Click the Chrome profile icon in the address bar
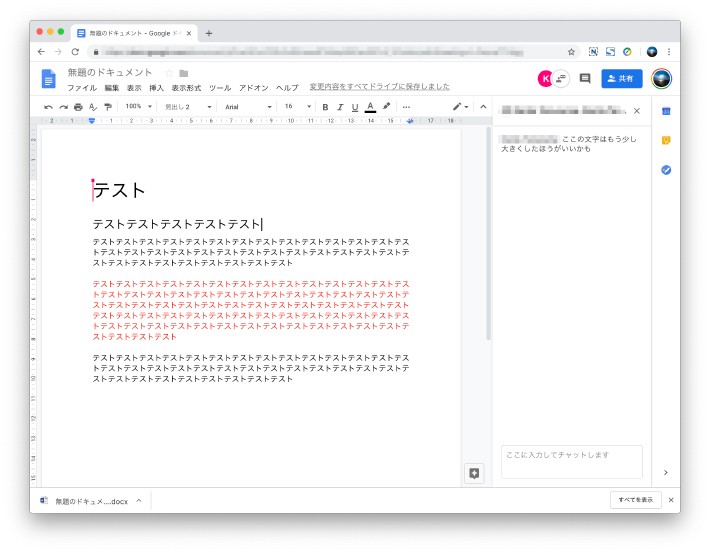The image size is (710, 552). coord(652,52)
